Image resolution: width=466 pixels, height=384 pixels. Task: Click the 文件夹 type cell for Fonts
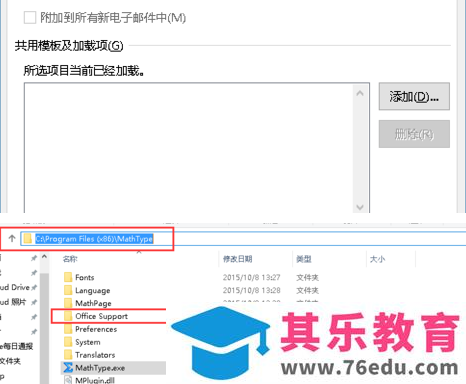307,277
